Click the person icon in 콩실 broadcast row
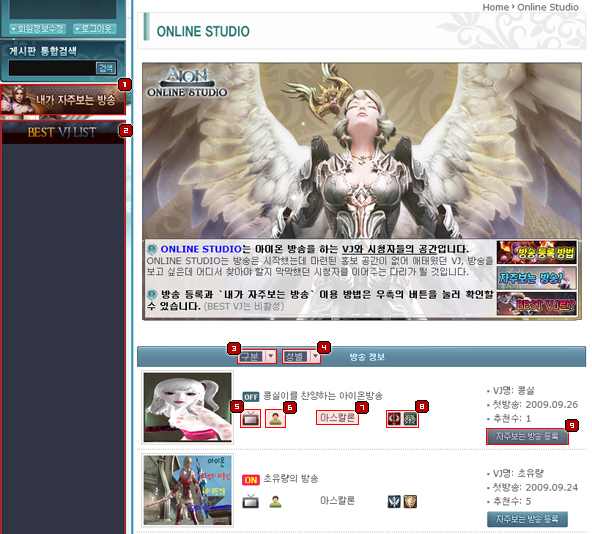Image resolution: width=592 pixels, height=534 pixels. 275,418
